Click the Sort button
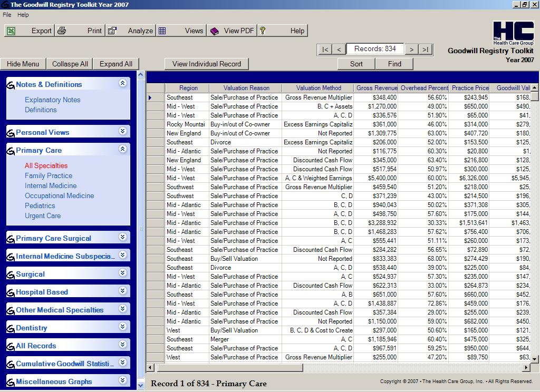 tap(356, 64)
